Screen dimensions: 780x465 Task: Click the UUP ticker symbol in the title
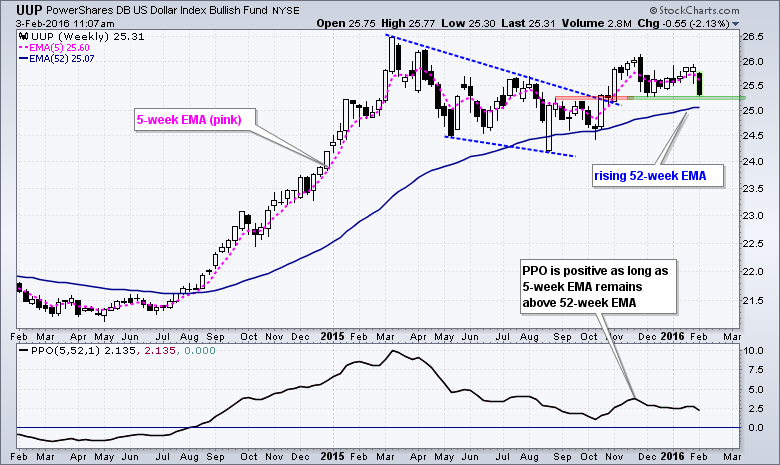(x=29, y=10)
